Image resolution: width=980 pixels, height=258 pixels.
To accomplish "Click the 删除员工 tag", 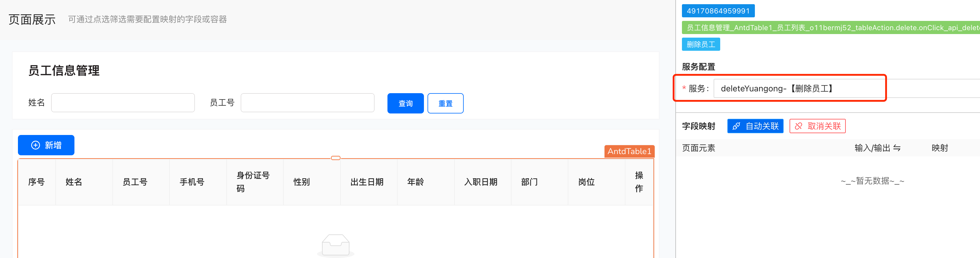I will click(x=701, y=44).
